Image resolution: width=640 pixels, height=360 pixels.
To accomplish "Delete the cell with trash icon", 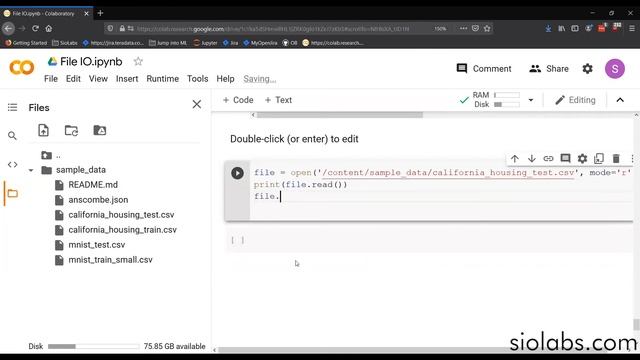I will [616, 158].
